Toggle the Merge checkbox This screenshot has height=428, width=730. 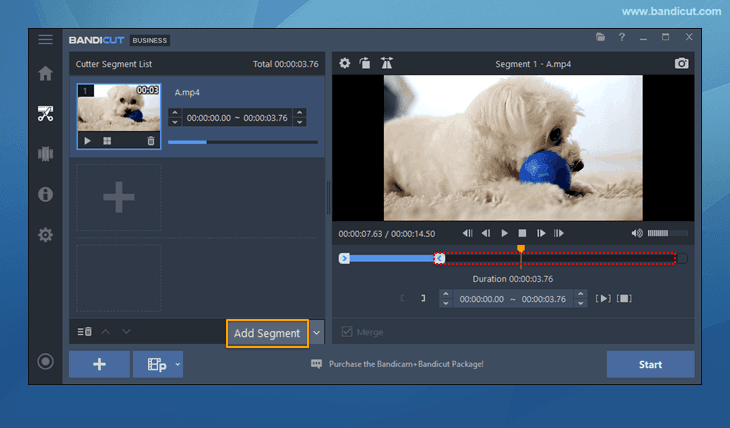(347, 332)
